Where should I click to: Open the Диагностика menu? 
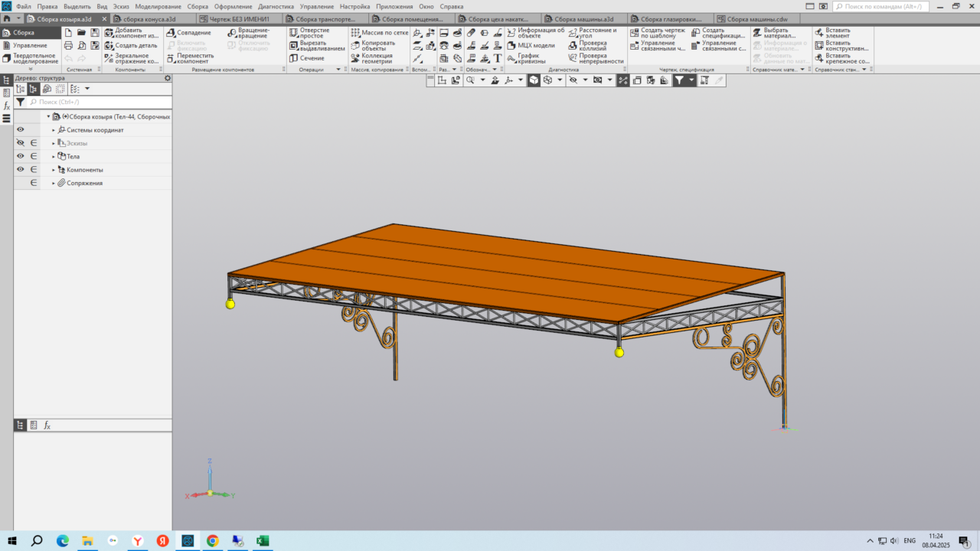click(x=276, y=6)
